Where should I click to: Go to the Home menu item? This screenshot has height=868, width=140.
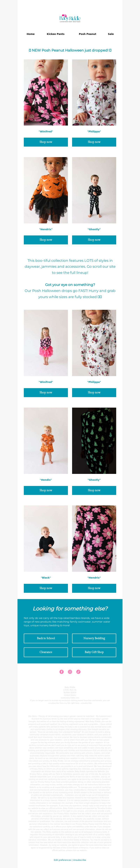31,34
